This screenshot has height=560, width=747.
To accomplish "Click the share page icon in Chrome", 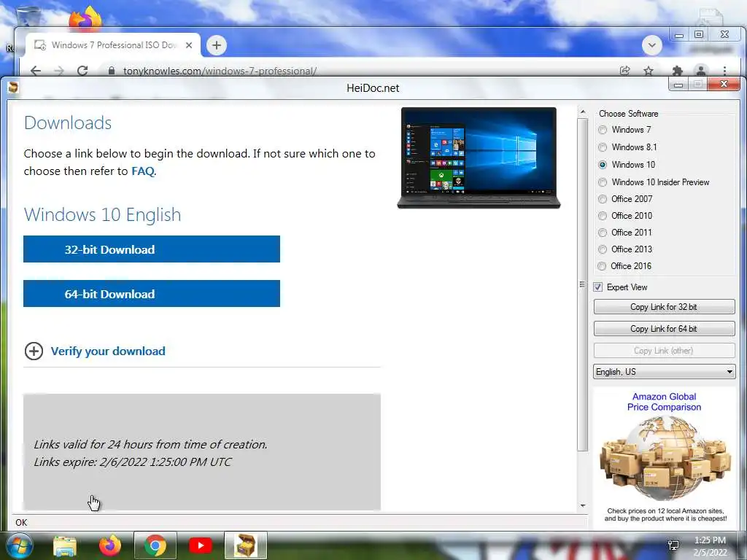I will coord(624,71).
